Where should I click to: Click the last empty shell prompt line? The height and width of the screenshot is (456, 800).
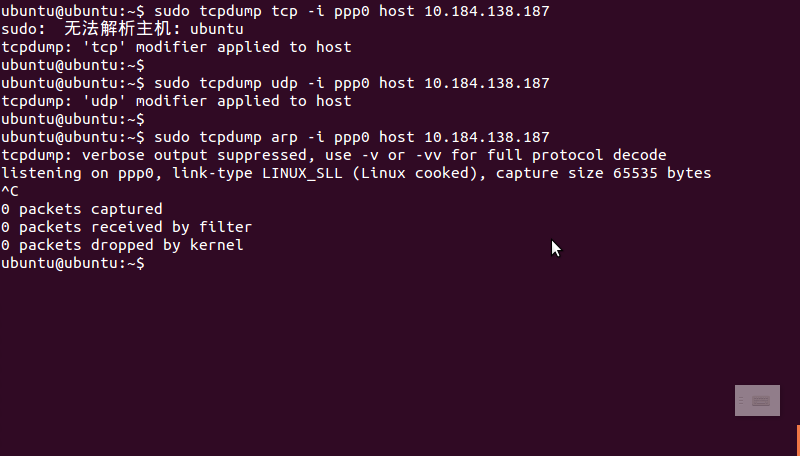(73, 263)
